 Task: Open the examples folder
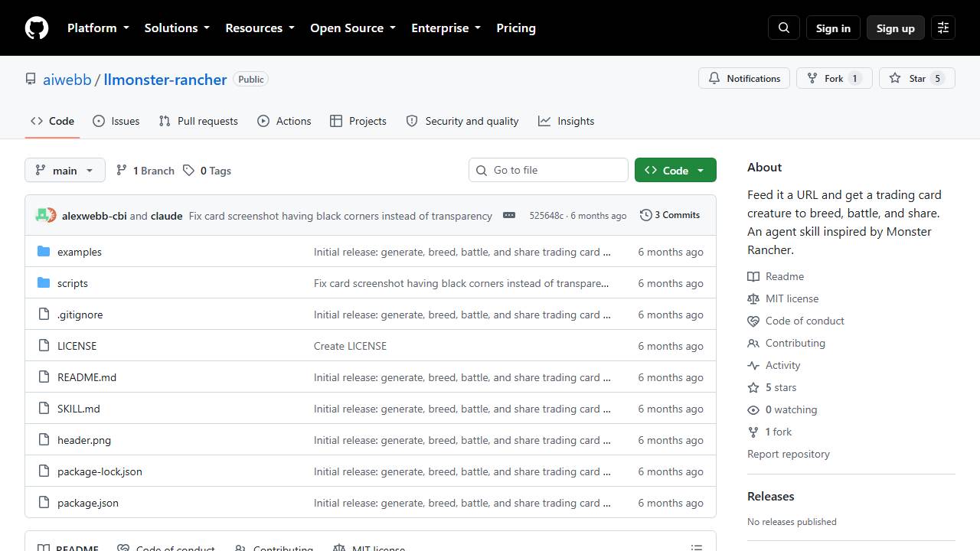tap(80, 252)
